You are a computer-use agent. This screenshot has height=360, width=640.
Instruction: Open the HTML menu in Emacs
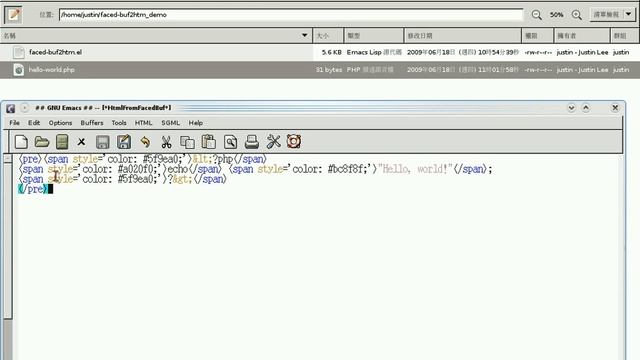143,123
